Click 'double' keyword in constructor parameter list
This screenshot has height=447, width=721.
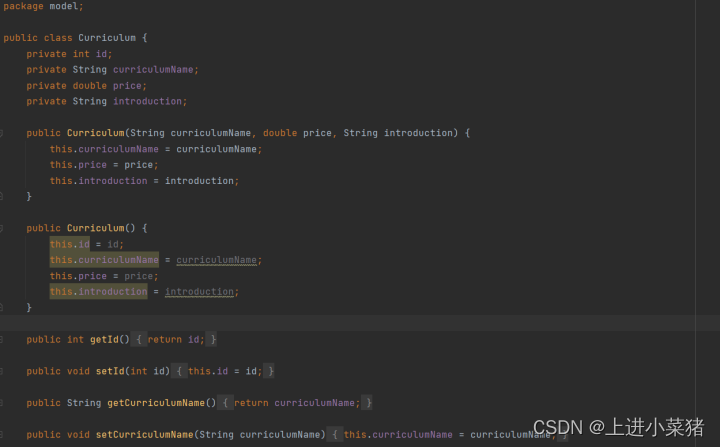coord(280,133)
